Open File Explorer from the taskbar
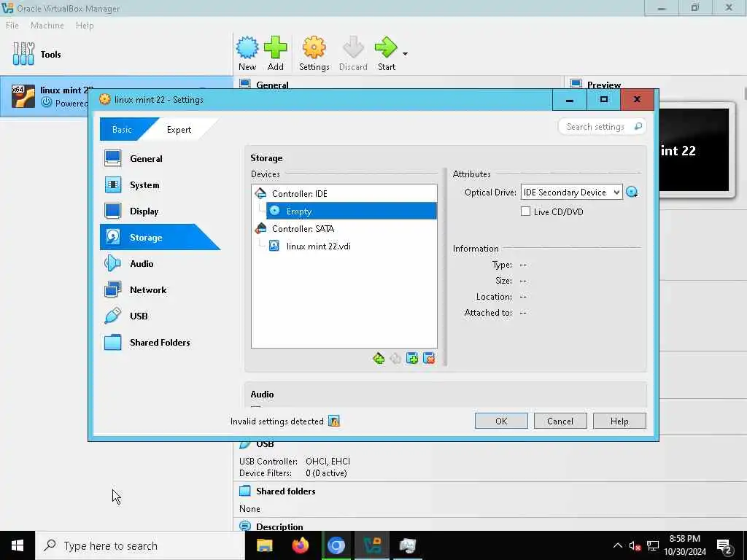The width and height of the screenshot is (747, 560). [x=264, y=545]
